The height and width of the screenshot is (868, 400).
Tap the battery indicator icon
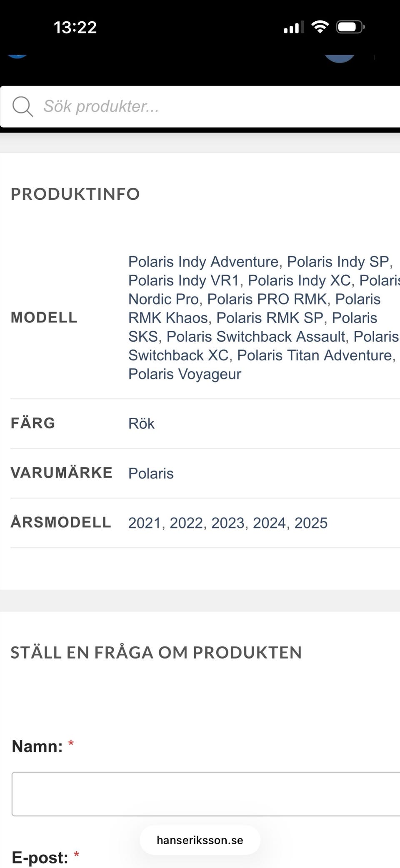click(x=350, y=27)
